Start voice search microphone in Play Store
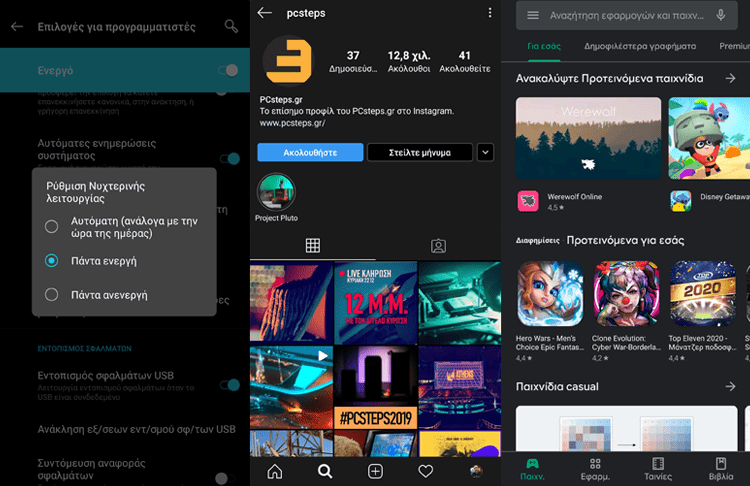This screenshot has height=486, width=750. tap(721, 15)
